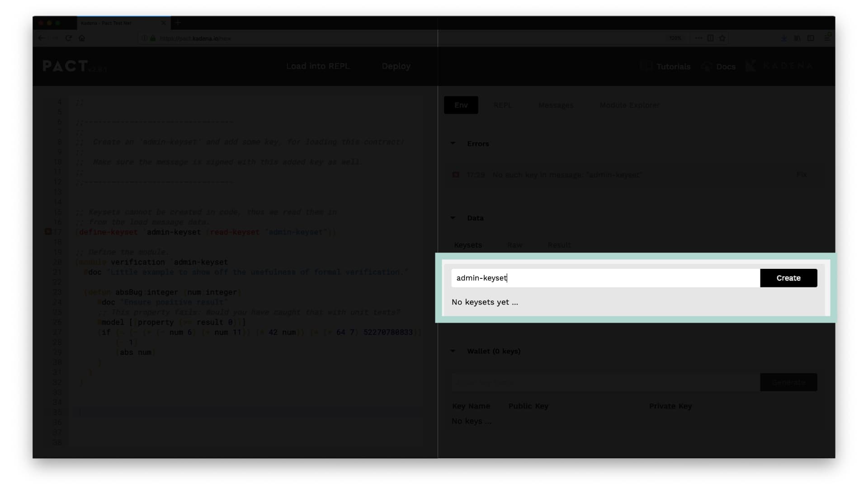Click the 'abs num' code line
Image resolution: width=868 pixels, height=488 pixels.
(x=136, y=352)
